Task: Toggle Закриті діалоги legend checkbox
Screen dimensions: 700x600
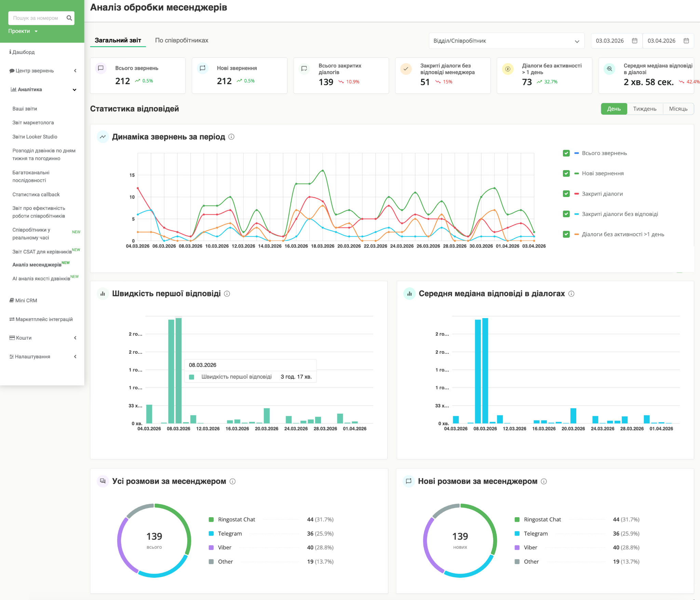Action: pos(566,194)
